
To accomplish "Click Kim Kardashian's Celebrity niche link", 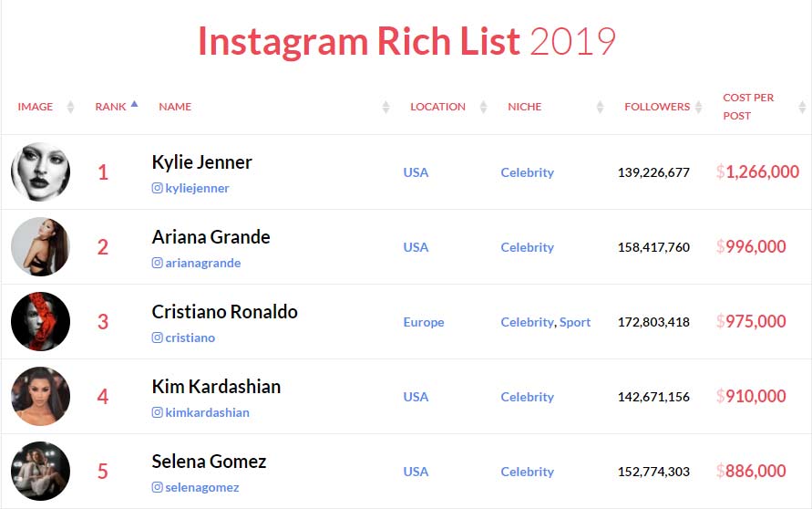I will [527, 397].
